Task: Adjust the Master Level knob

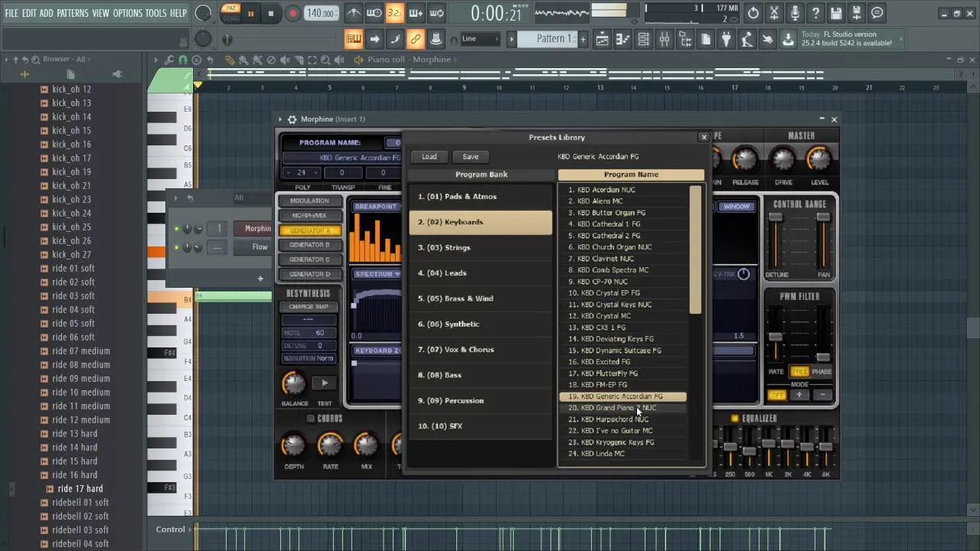Action: click(x=819, y=159)
